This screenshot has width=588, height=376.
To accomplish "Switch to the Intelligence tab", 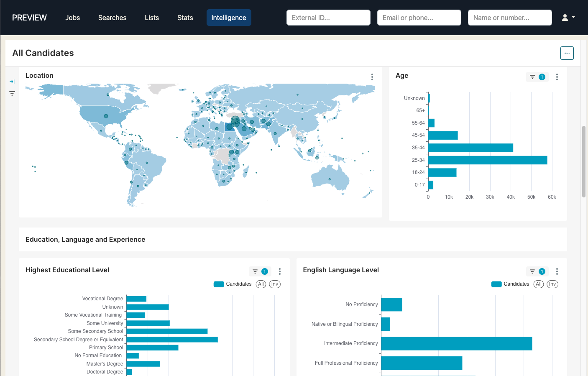I will tap(228, 18).
